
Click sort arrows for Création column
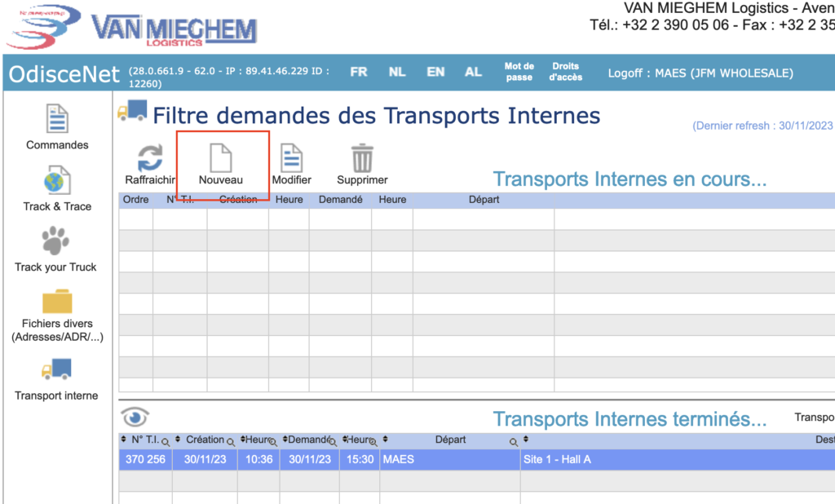click(179, 440)
